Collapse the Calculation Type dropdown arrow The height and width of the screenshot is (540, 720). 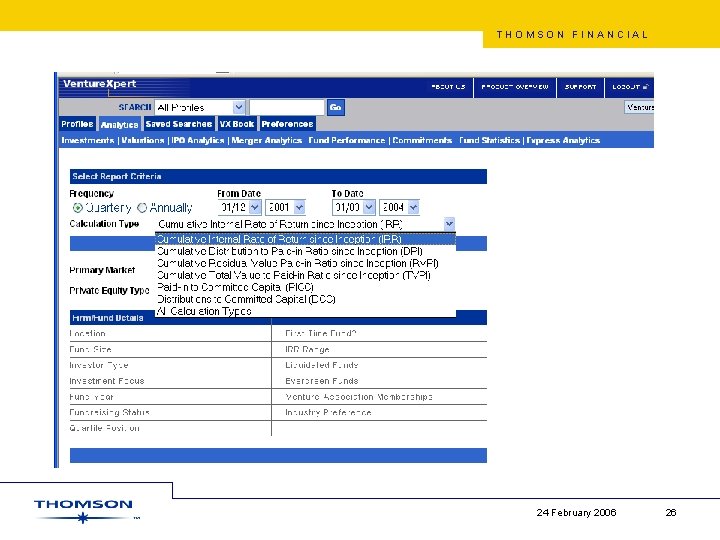pyautogui.click(x=449, y=224)
